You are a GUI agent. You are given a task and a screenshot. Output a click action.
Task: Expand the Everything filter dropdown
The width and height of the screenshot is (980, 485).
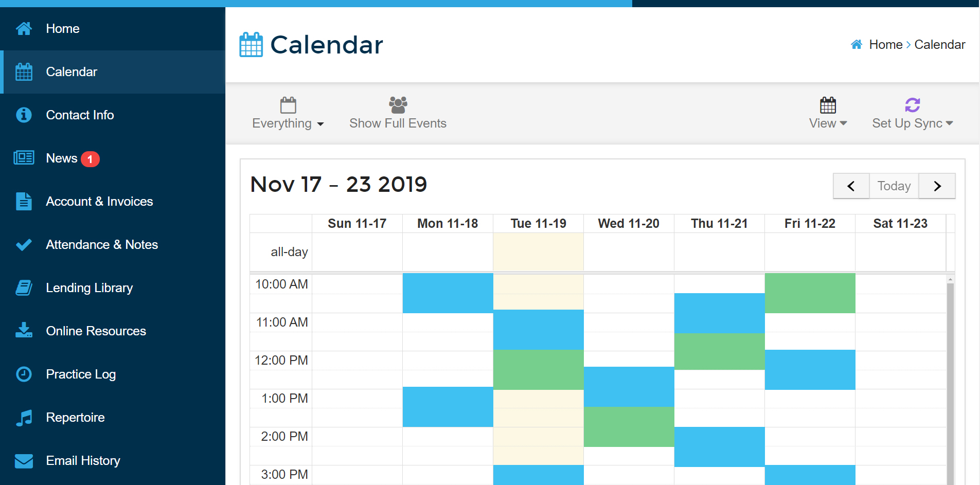(x=288, y=113)
